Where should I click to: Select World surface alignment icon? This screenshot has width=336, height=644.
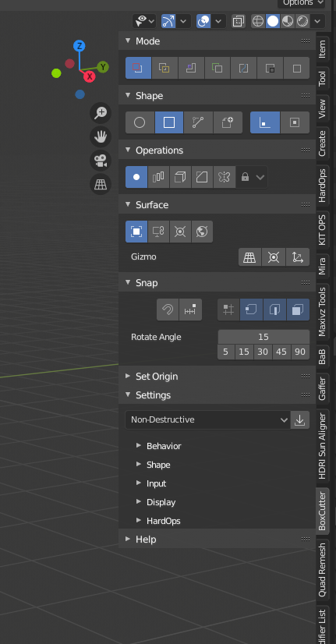click(x=202, y=232)
